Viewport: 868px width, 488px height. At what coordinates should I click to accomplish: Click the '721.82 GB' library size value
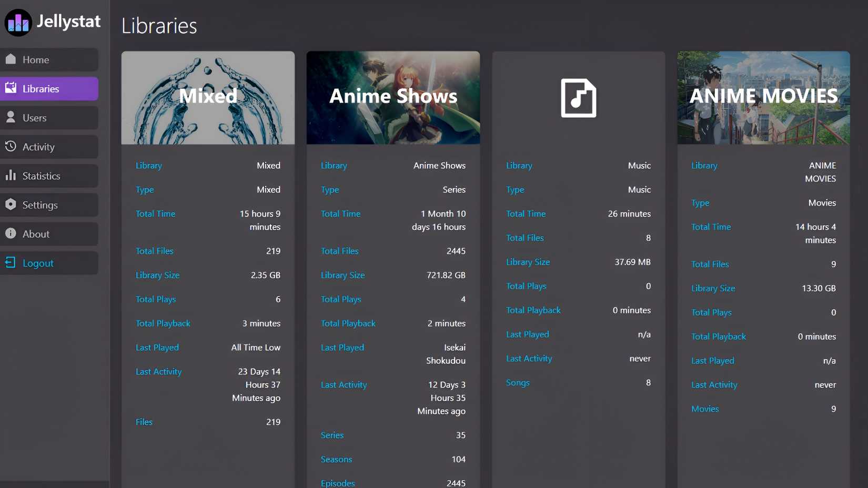point(446,275)
